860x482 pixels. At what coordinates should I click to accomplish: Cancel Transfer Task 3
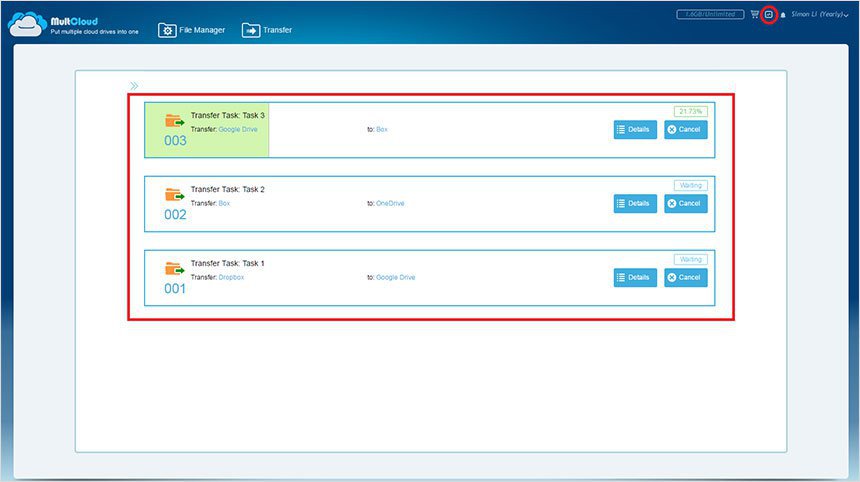[686, 129]
